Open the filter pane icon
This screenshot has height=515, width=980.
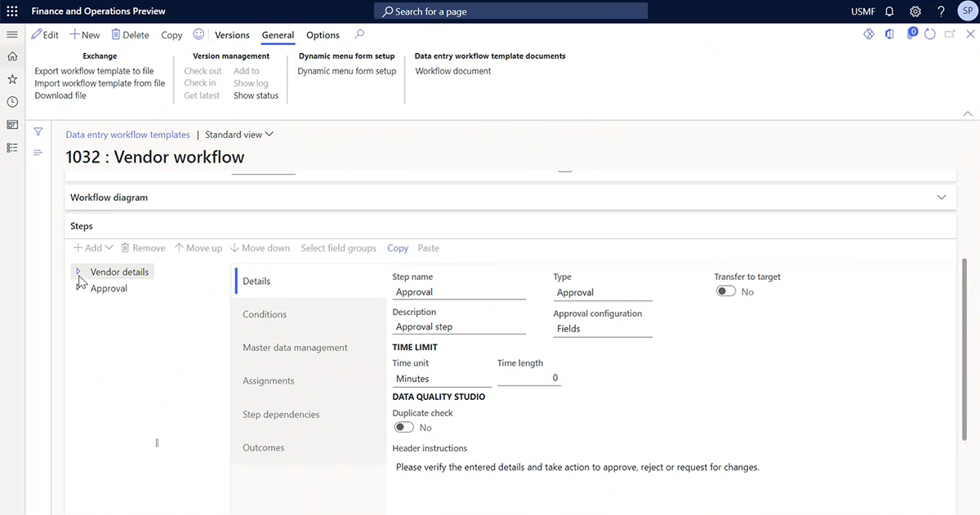38,131
